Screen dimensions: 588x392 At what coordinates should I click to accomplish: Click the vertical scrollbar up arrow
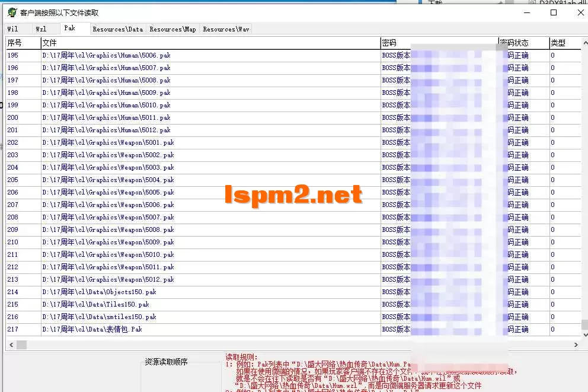coord(585,43)
